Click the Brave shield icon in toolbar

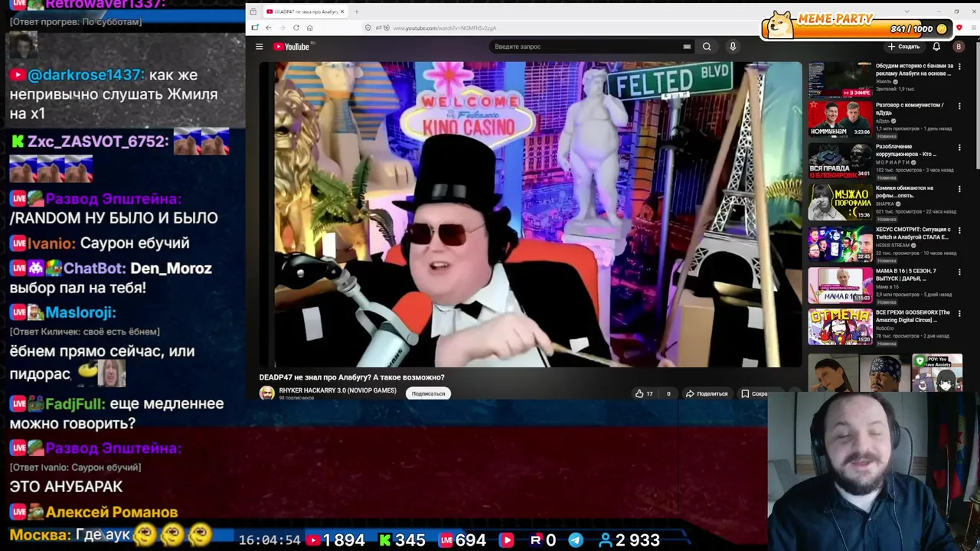pyautogui.click(x=959, y=28)
